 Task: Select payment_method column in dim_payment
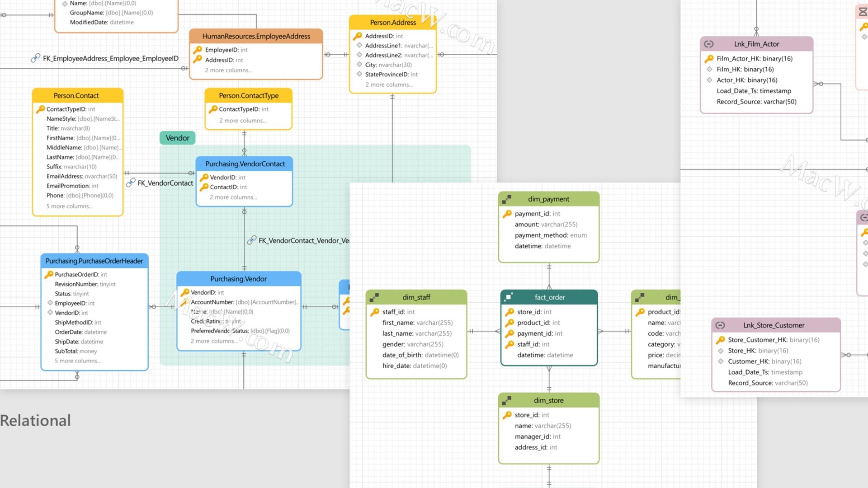click(x=551, y=235)
